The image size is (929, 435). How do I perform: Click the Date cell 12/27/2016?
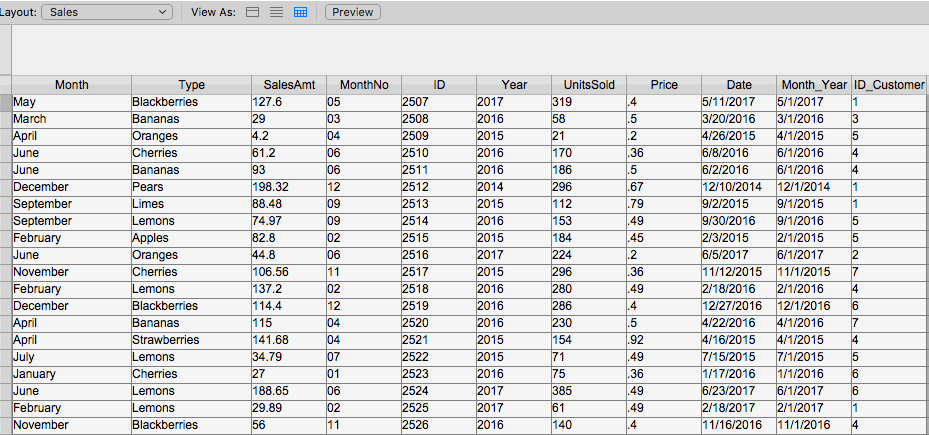pyautogui.click(x=739, y=306)
